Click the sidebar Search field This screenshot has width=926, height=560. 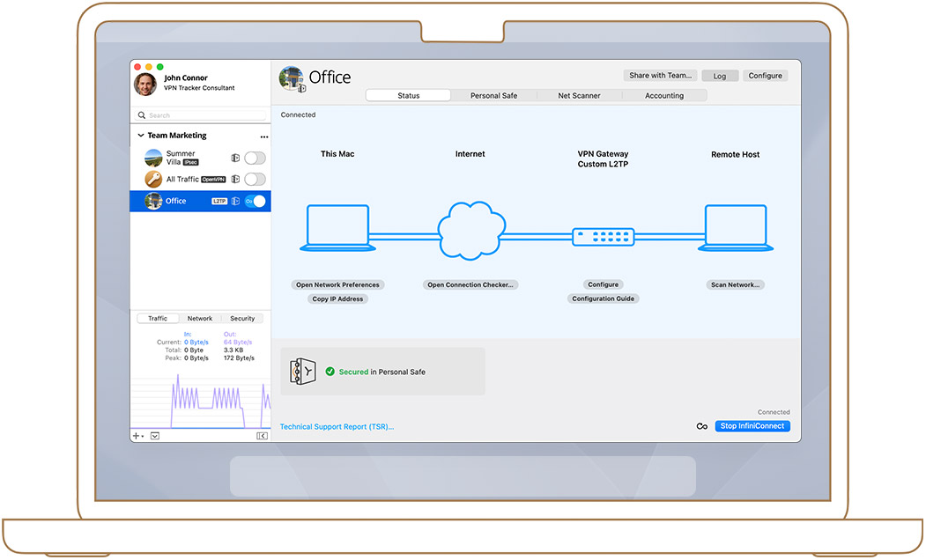coord(201,115)
